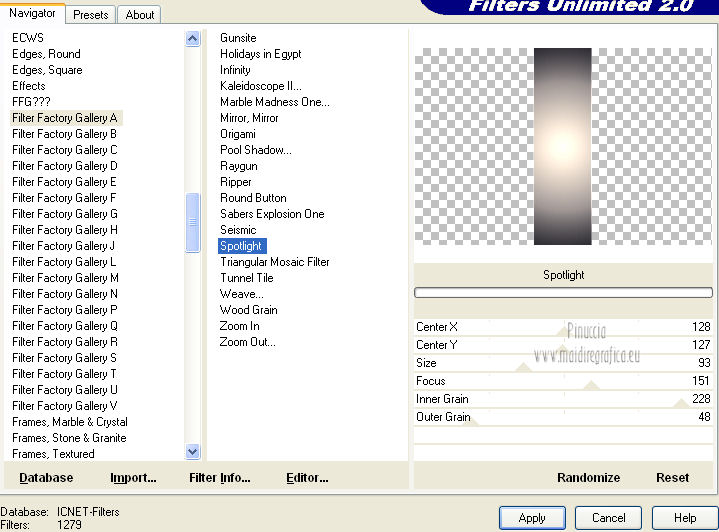
Task: Click the Spotlight preview image
Action: tap(563, 146)
